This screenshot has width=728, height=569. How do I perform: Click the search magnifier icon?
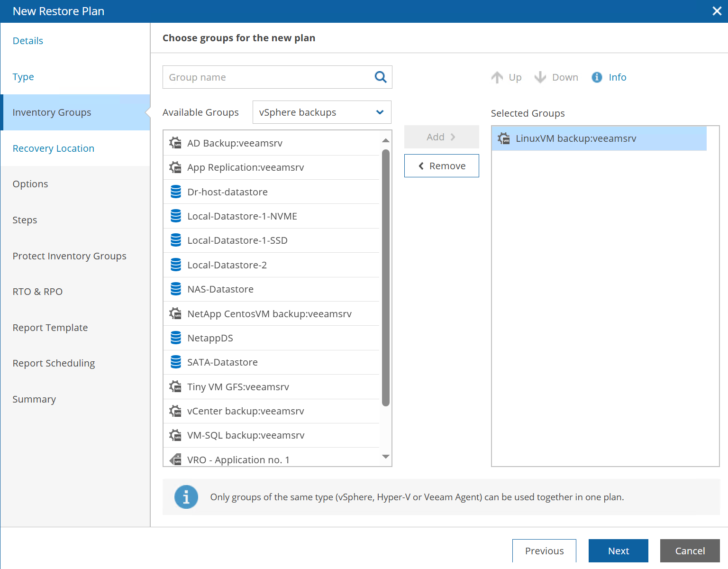pos(381,77)
